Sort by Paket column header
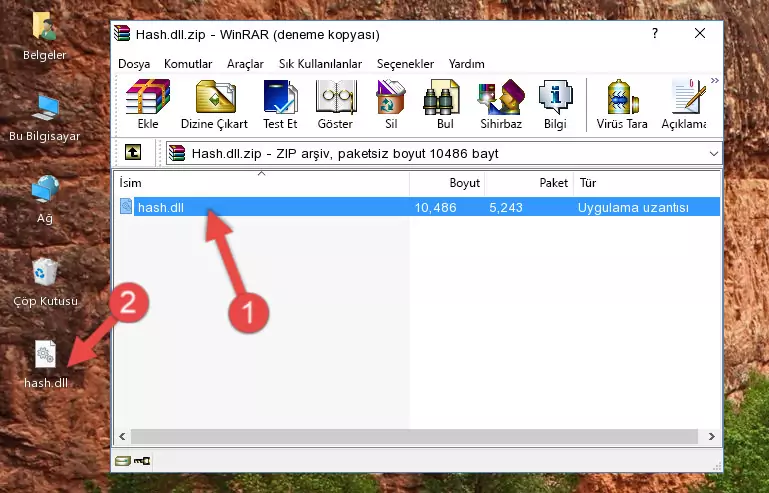This screenshot has width=769, height=493. tap(529, 183)
